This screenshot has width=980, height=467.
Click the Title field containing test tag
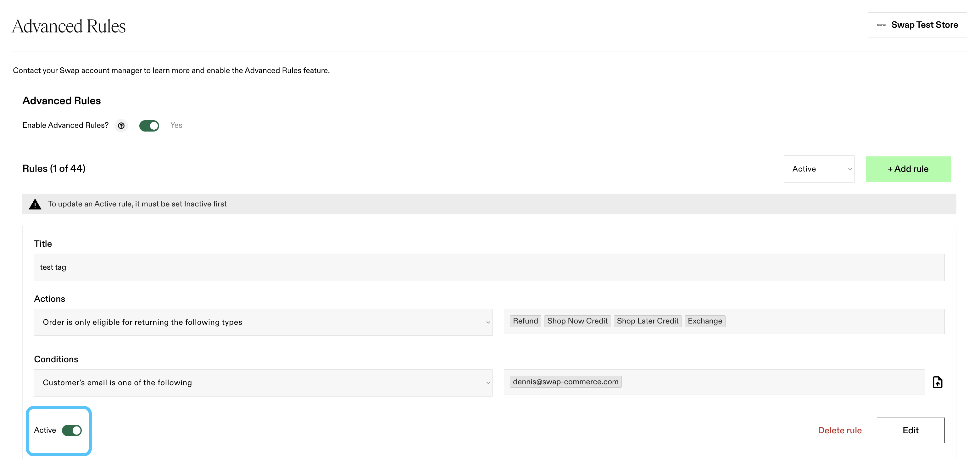coord(489,267)
